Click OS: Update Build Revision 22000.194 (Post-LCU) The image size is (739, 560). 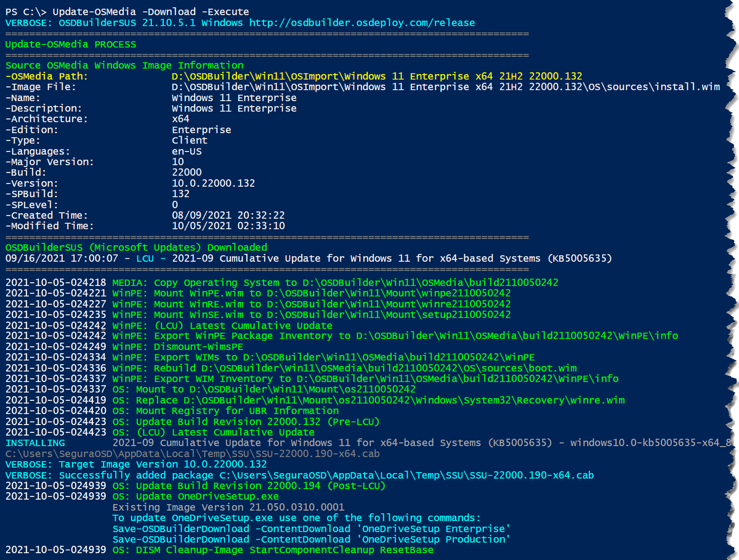[x=195, y=485]
